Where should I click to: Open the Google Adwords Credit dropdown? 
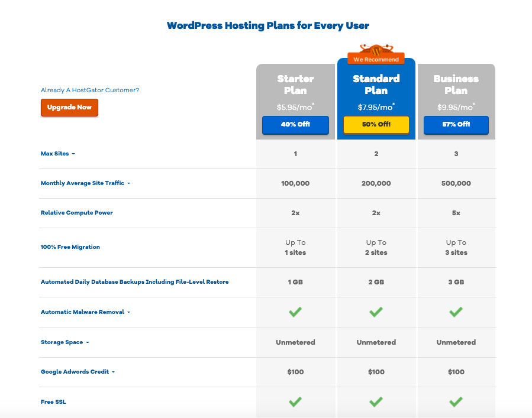click(x=114, y=372)
